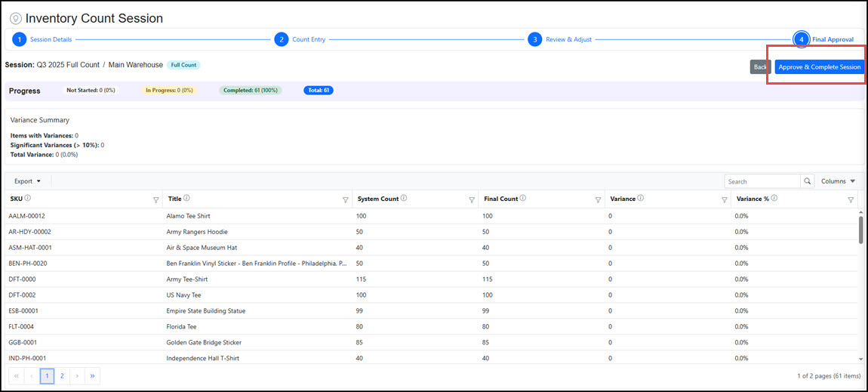Click the lightbulb icon beside the page title
The image size is (868, 392).
pos(15,18)
